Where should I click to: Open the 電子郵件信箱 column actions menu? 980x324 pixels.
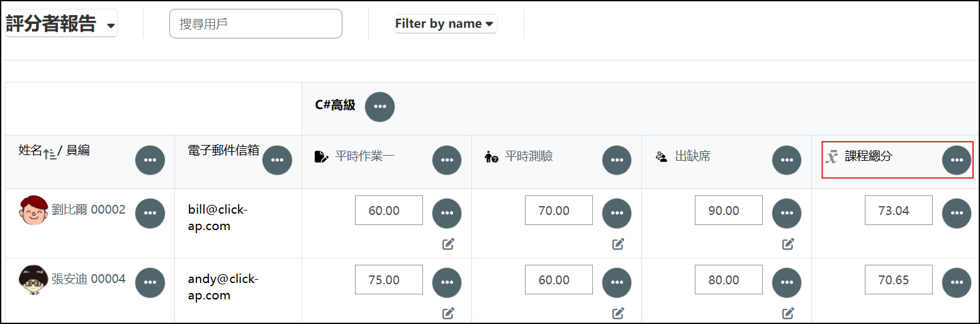277,160
